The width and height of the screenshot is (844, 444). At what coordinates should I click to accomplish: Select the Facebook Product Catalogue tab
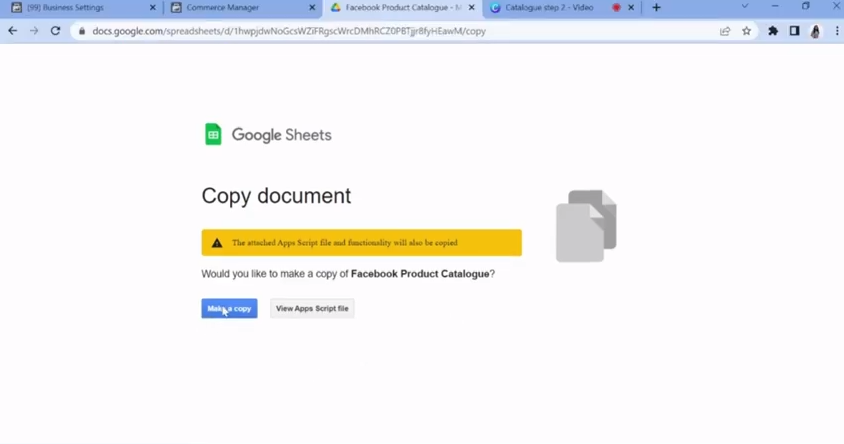click(x=401, y=8)
